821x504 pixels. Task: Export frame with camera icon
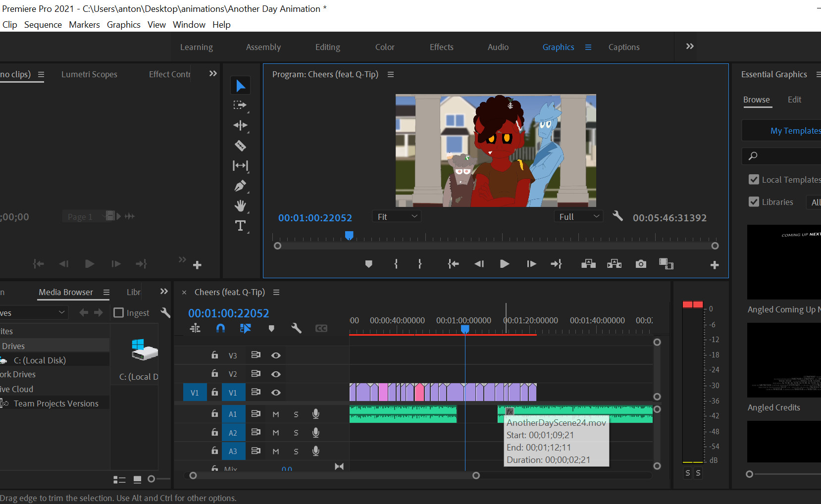point(641,264)
